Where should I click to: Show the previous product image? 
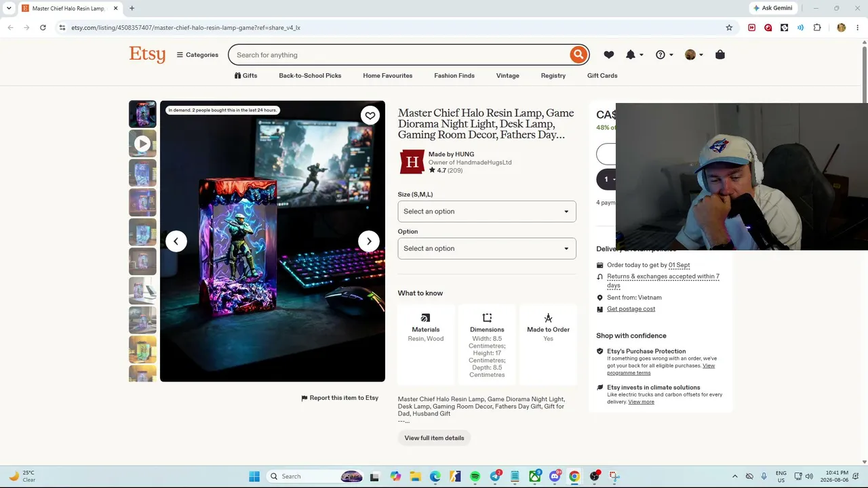coord(176,241)
